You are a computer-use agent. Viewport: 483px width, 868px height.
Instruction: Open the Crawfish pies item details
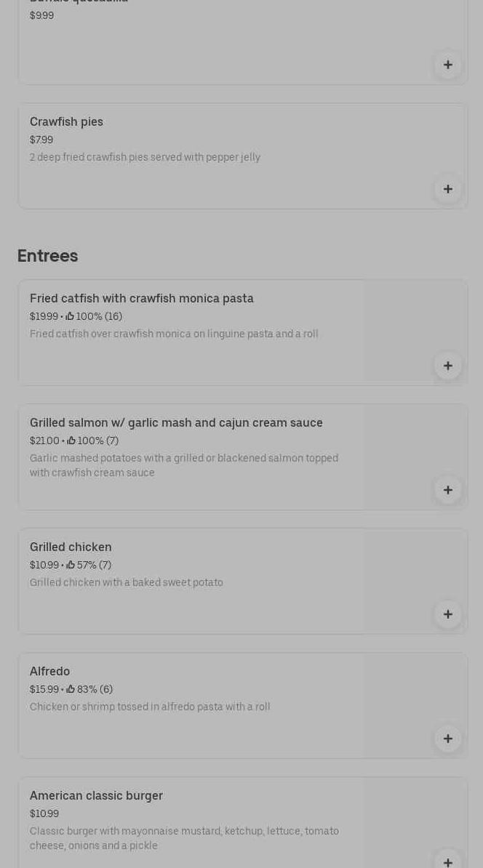[66, 121]
